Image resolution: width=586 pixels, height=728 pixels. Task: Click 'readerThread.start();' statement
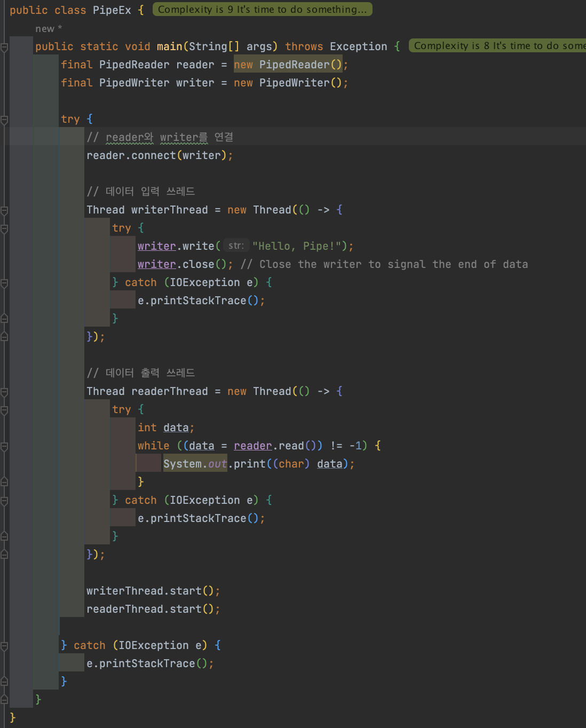153,609
